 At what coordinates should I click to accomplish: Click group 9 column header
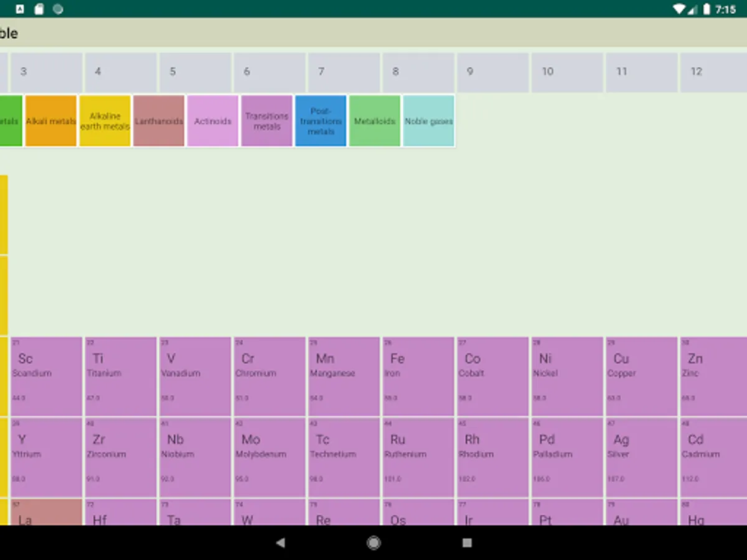[493, 72]
